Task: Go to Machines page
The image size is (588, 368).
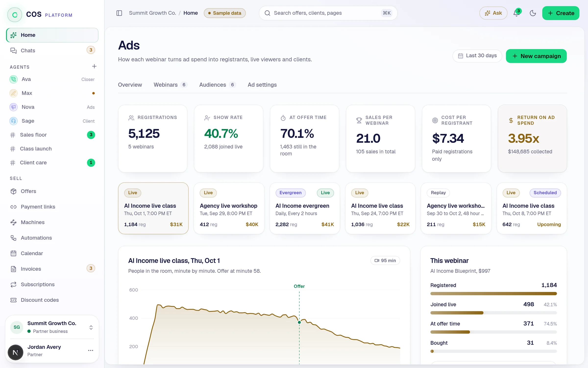Action: (x=52, y=222)
